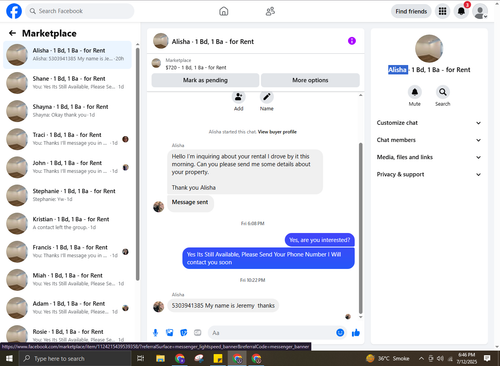Click the Name edit pencil icon

(267, 97)
